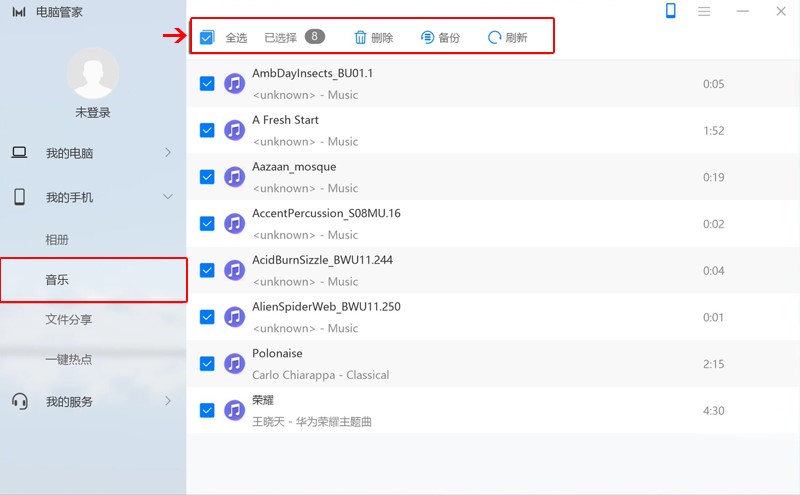The image size is (800, 495).
Task: Uncheck the AmbDayInsects_BU01.1 checkbox
Action: coord(207,84)
